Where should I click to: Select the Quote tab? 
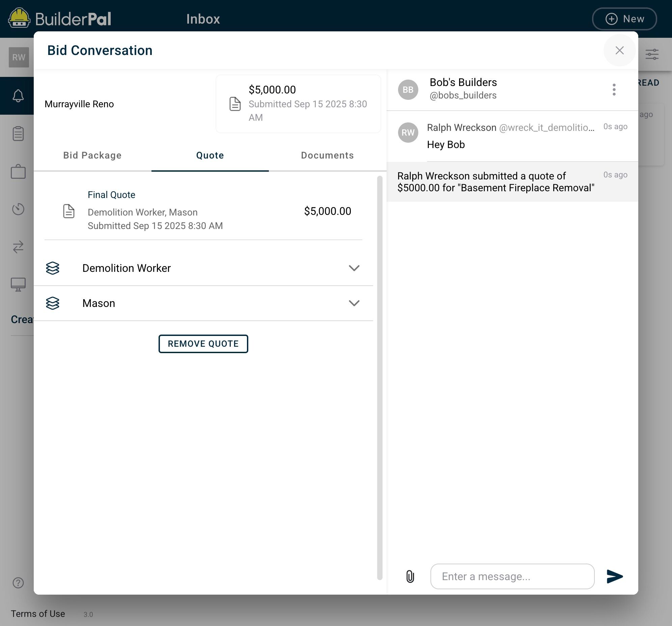[x=210, y=155]
